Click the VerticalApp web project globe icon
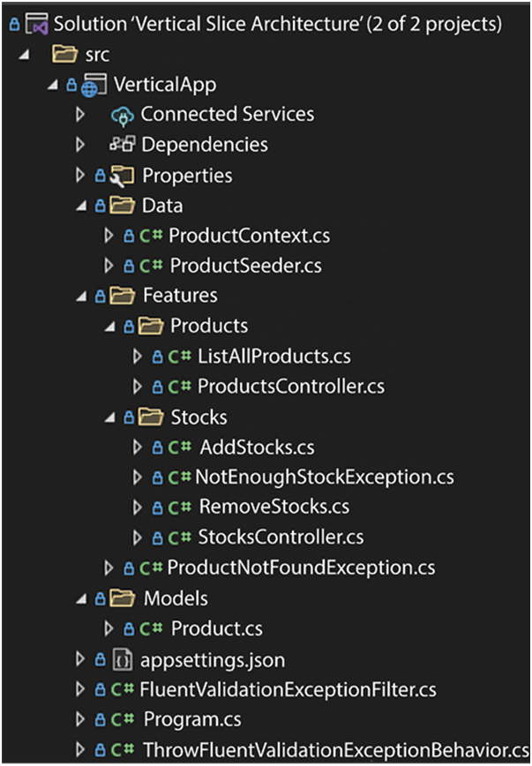 94,86
